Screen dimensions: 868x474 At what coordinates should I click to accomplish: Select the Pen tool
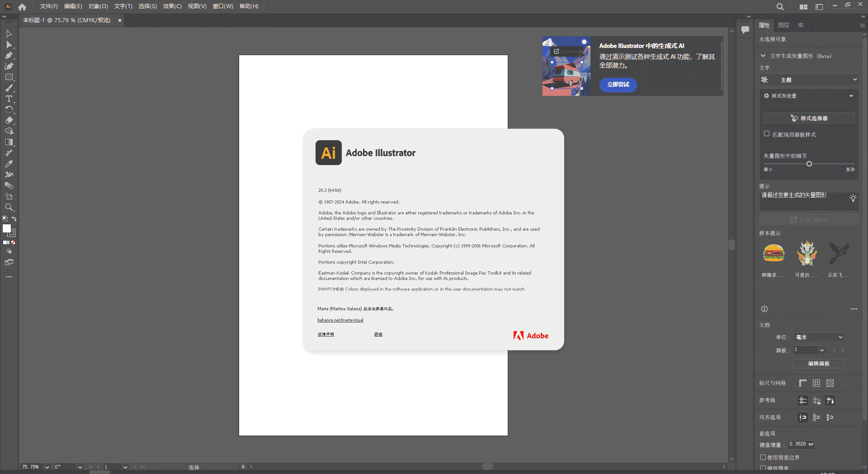pyautogui.click(x=9, y=55)
